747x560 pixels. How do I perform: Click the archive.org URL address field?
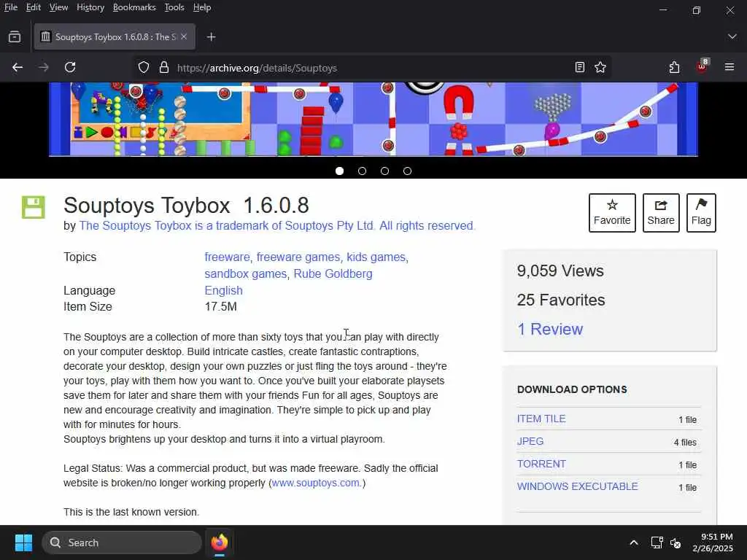click(x=371, y=68)
